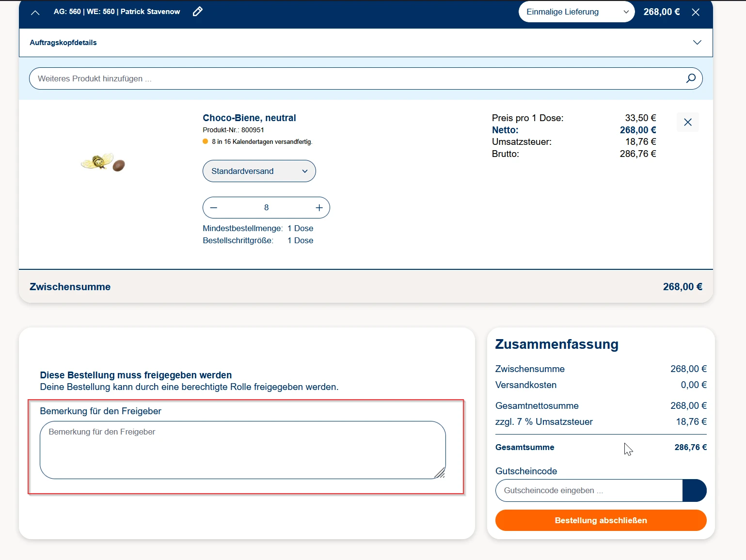Remove Choco-Biene item with the X button
Viewport: 746px width, 560px height.
(687, 122)
